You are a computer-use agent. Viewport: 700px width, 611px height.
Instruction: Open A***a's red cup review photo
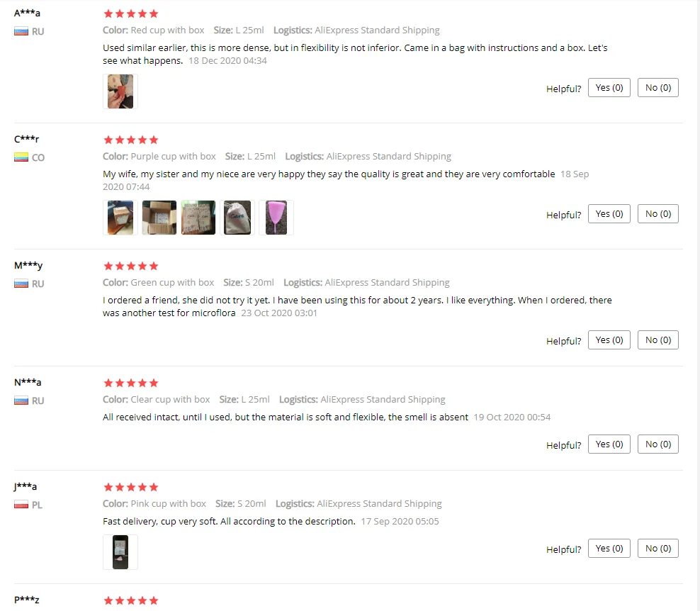[x=120, y=91]
